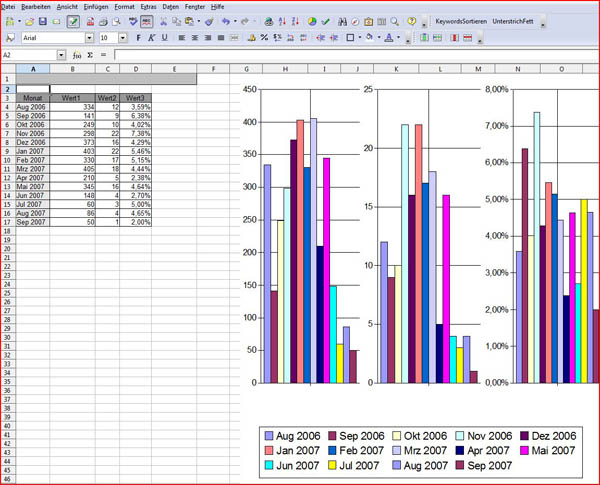
Task: Open the Function Wizard icon
Action: tap(77, 55)
